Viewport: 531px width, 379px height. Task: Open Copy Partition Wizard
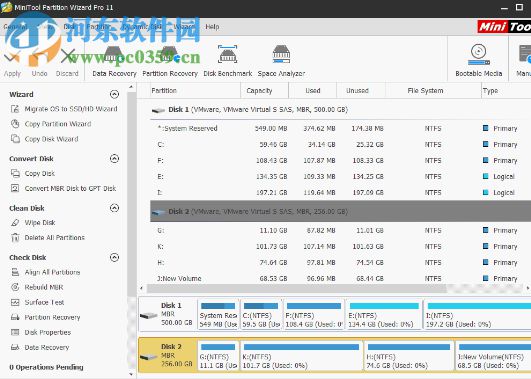pos(51,124)
